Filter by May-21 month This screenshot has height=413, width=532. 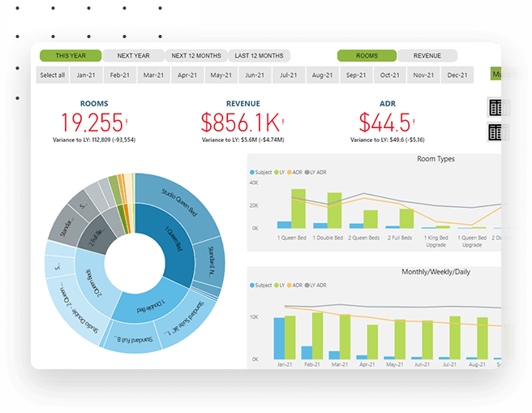(221, 75)
